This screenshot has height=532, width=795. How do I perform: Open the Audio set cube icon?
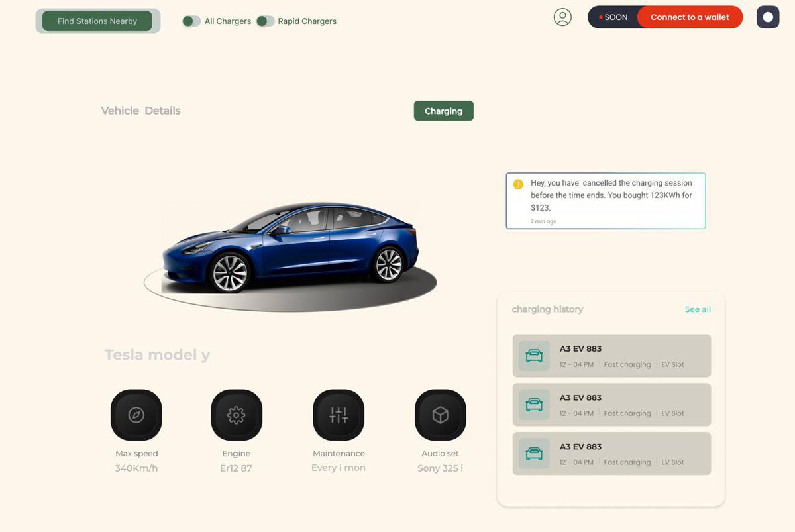click(441, 415)
